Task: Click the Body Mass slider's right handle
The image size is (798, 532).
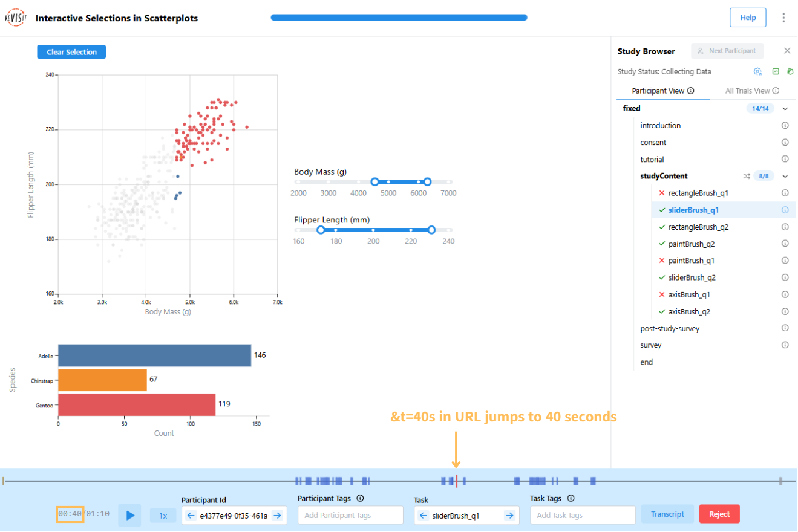Action: coord(427,182)
